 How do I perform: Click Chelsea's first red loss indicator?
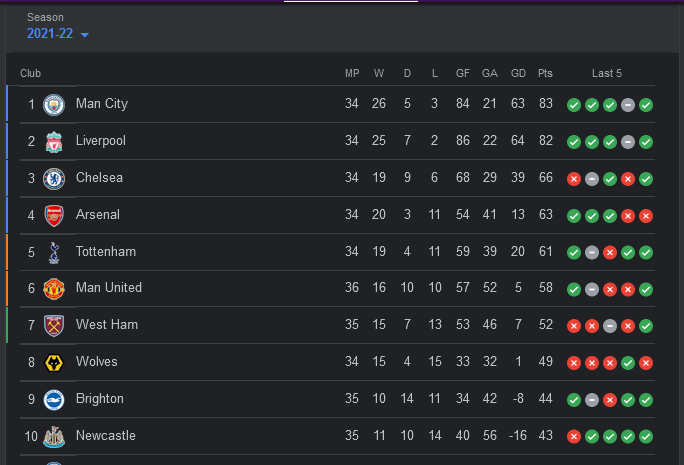click(x=574, y=179)
